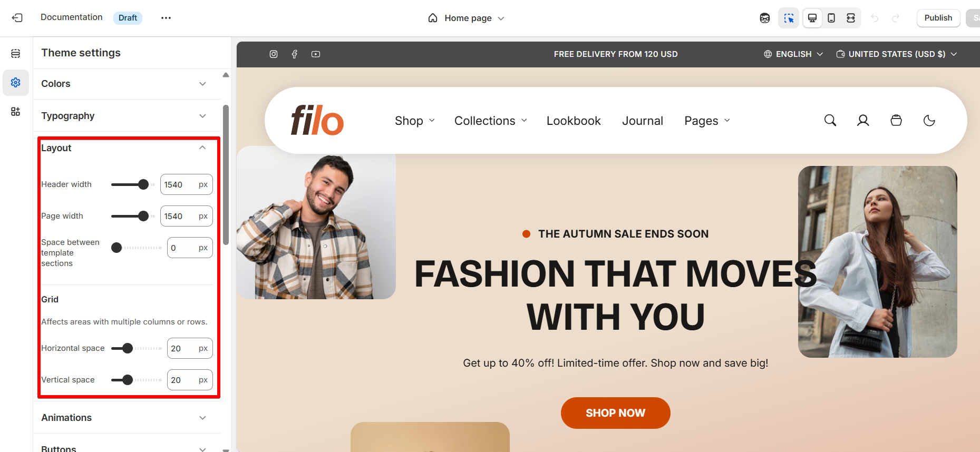980x452 pixels.
Task: Open the Collections navigation menu
Action: point(491,121)
